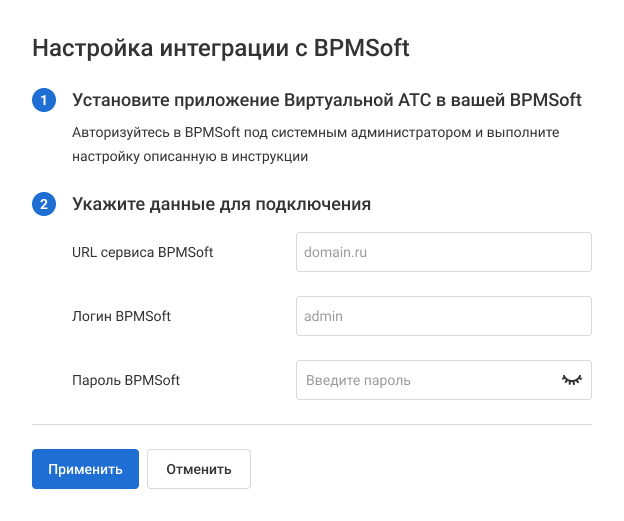624x521 pixels.
Task: Click the word "инструкции" in step 1
Action: (273, 156)
